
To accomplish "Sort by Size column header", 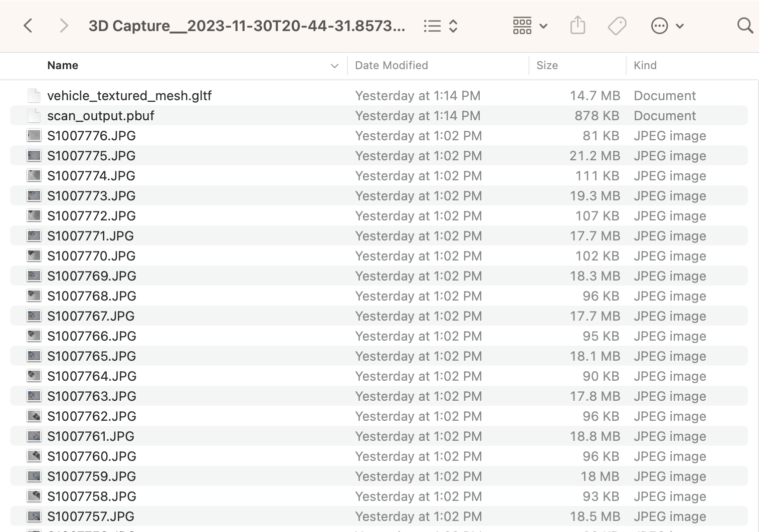I will coord(547,66).
